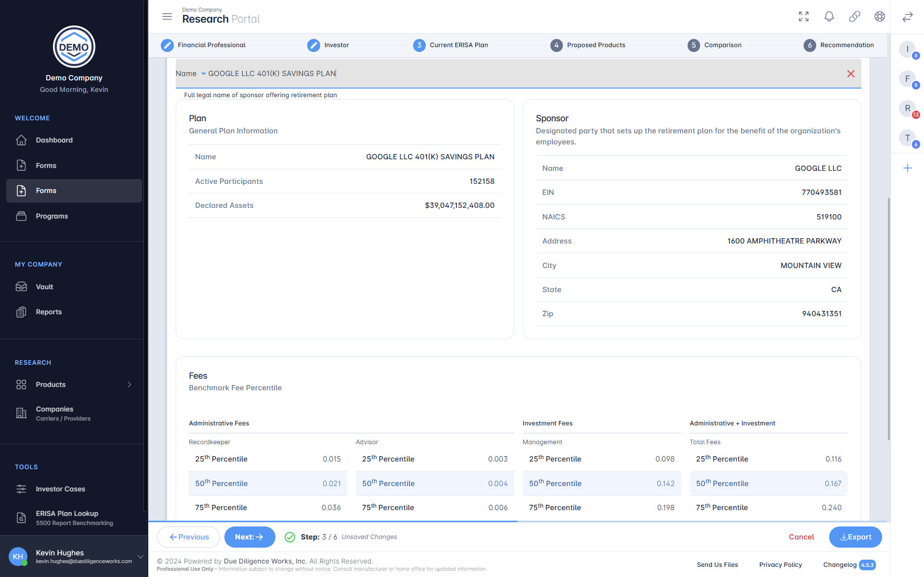This screenshot has height=577, width=924.
Task: Click the plus icon in right rail
Action: tap(908, 168)
